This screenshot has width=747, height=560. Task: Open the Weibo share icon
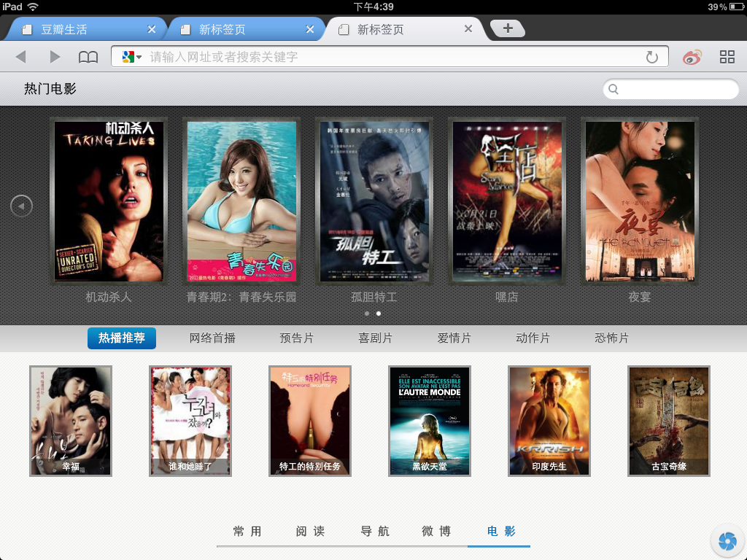coord(692,57)
